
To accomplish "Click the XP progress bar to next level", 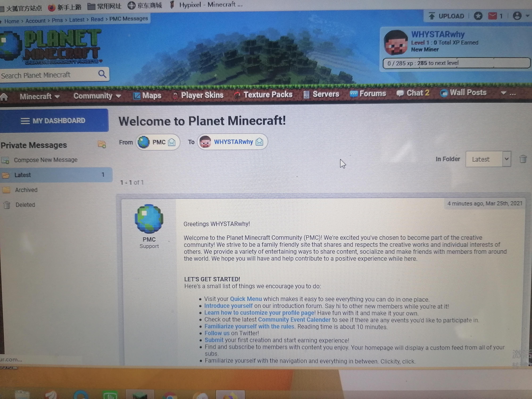I will tap(456, 63).
